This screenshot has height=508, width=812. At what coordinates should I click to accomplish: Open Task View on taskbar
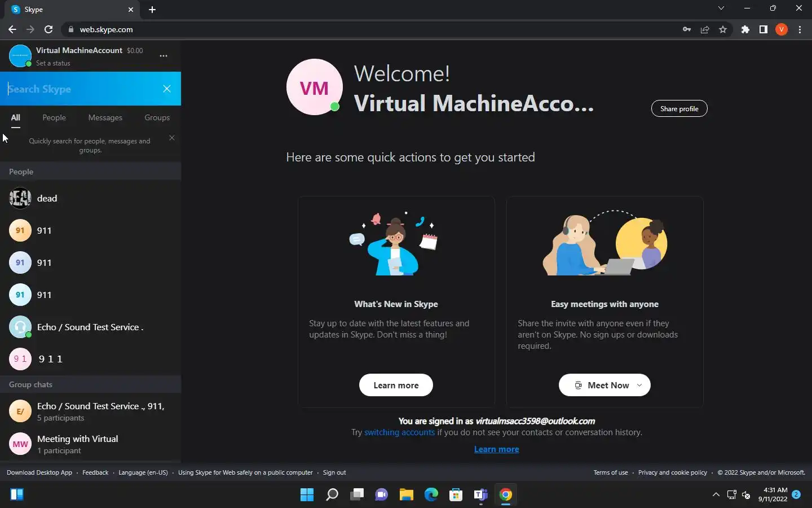tap(357, 494)
